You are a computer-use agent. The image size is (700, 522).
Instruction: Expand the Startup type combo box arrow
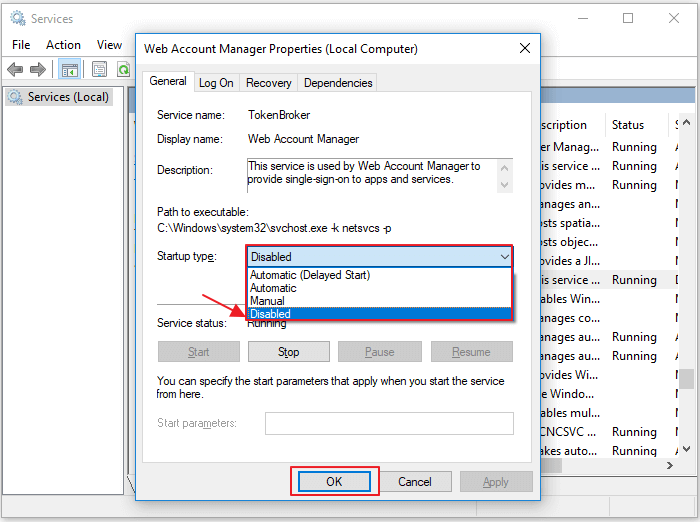503,257
